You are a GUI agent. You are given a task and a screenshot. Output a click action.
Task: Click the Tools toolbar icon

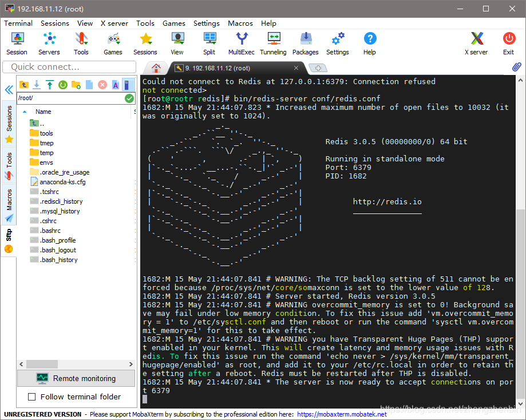pos(81,43)
